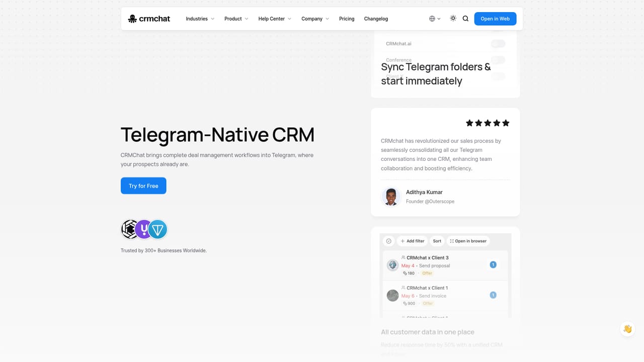Image resolution: width=644 pixels, height=362 pixels.
Task: Click the Try for Free button
Action: [143, 186]
